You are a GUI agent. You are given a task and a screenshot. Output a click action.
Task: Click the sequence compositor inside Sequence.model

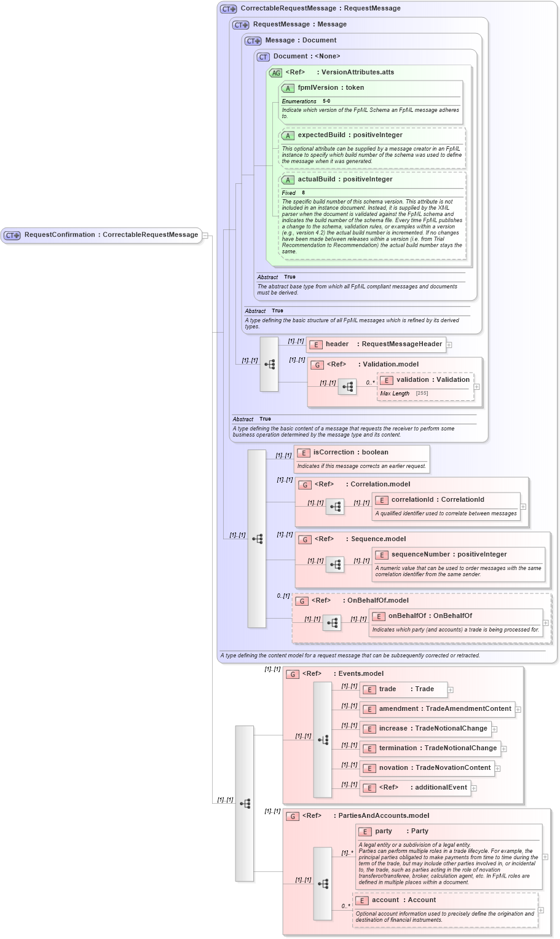[x=335, y=565]
